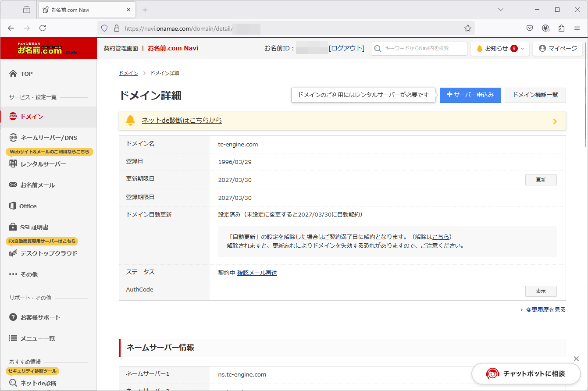Image resolution: width=588 pixels, height=391 pixels.
Task: Open ネームサーバー/DNS in the sidebar
Action: [x=48, y=138]
